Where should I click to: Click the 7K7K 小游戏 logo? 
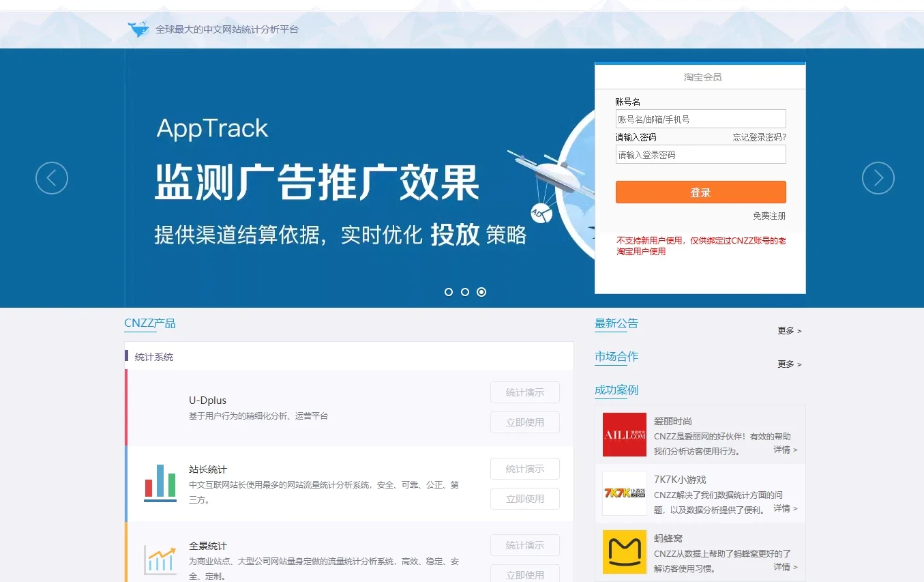click(x=623, y=493)
